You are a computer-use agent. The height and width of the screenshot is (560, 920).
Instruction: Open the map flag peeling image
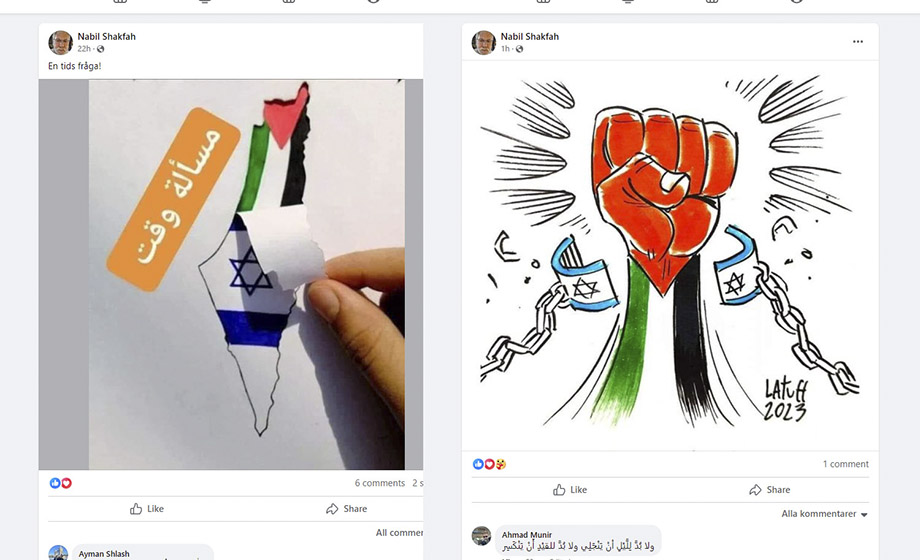point(231,274)
